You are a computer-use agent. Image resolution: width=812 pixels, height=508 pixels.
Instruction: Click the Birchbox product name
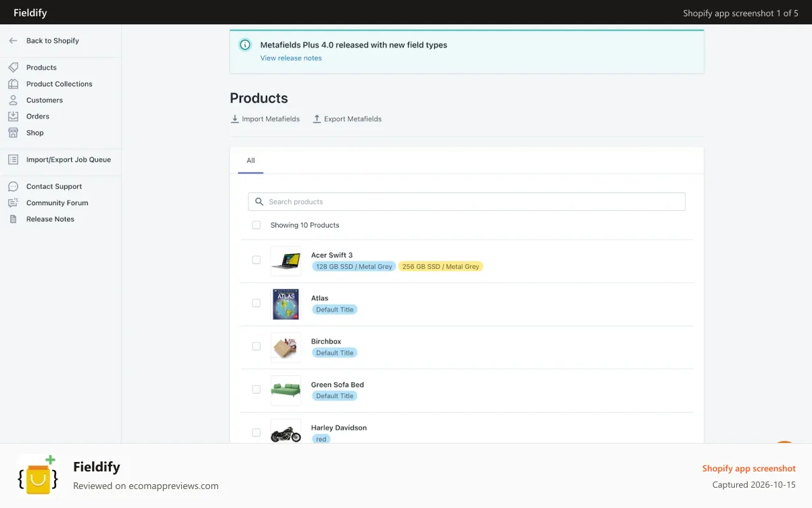point(326,341)
